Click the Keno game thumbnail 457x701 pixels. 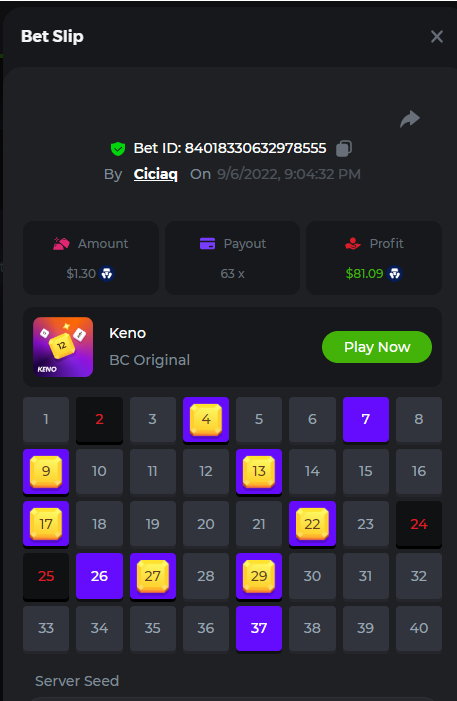tap(63, 347)
